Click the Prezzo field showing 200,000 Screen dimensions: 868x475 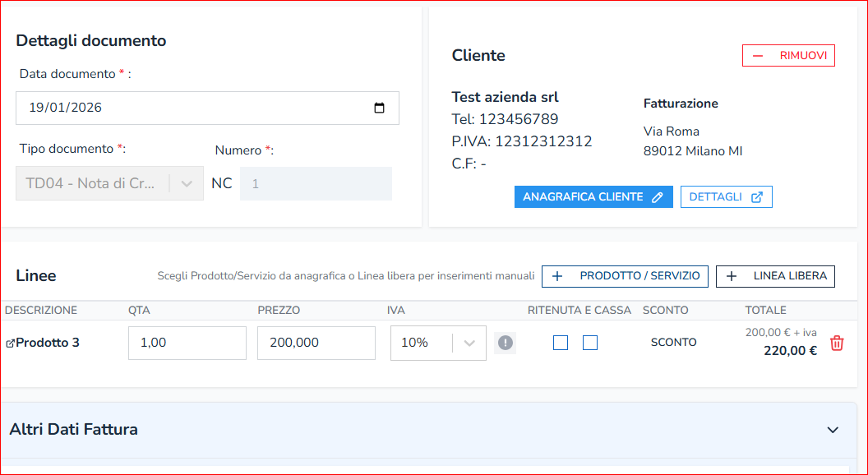click(x=316, y=343)
